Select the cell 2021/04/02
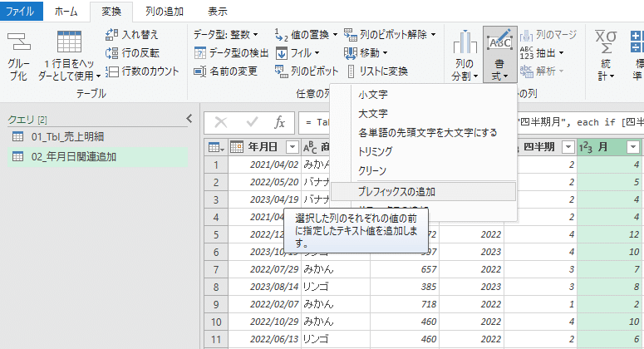 (264, 165)
